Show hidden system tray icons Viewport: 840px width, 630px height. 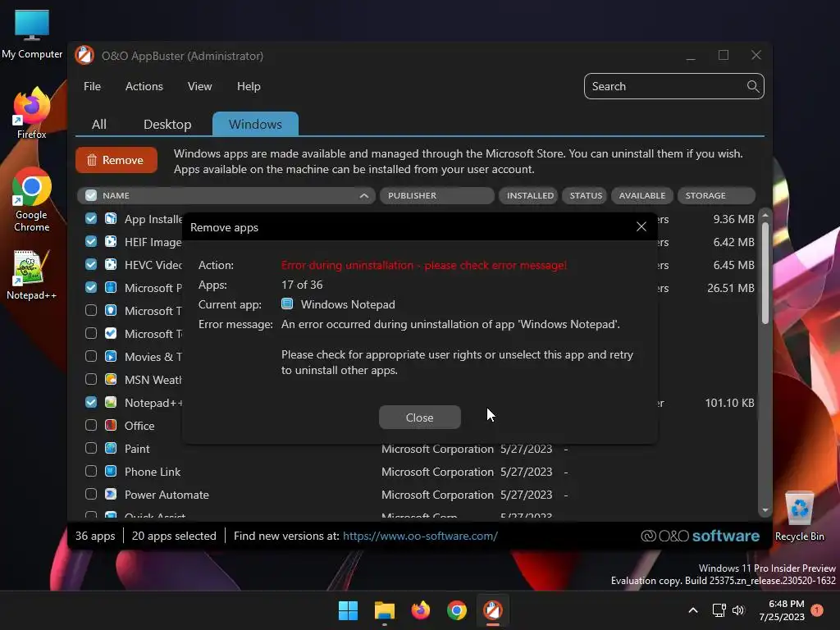[692, 610]
